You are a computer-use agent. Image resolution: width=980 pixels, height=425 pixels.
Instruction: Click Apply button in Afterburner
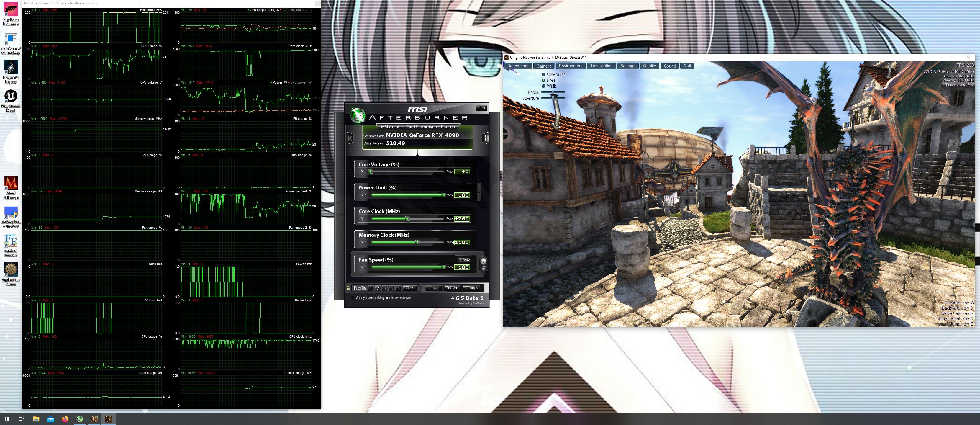coord(434,288)
